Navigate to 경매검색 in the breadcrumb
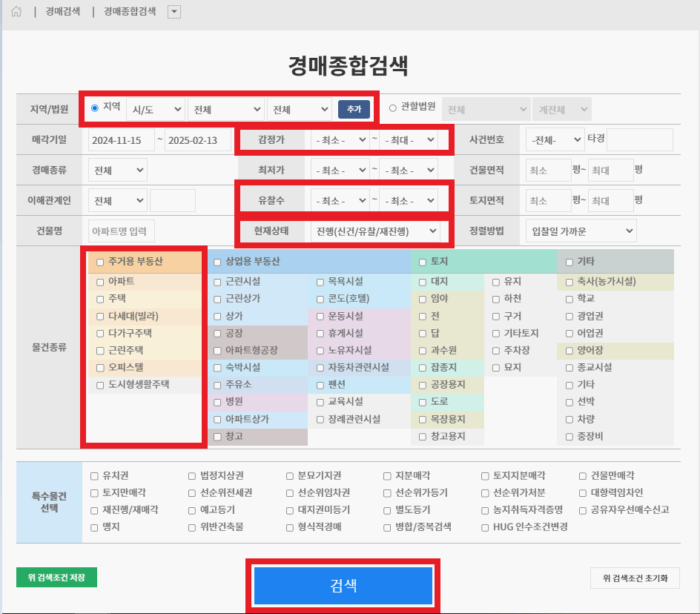Image resolution: width=700 pixels, height=614 pixels. point(61,11)
